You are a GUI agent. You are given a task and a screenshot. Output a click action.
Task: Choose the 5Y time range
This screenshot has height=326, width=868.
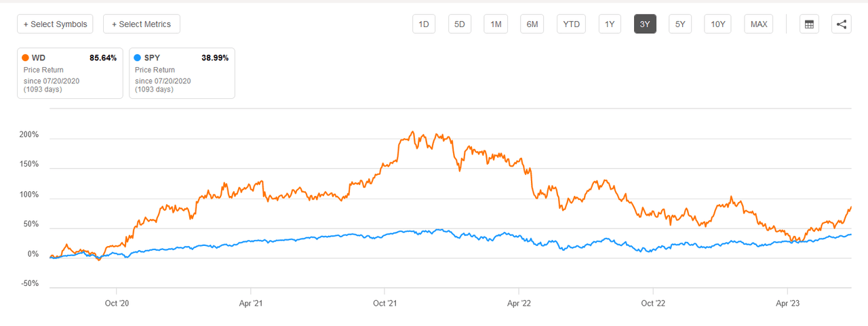tap(680, 24)
